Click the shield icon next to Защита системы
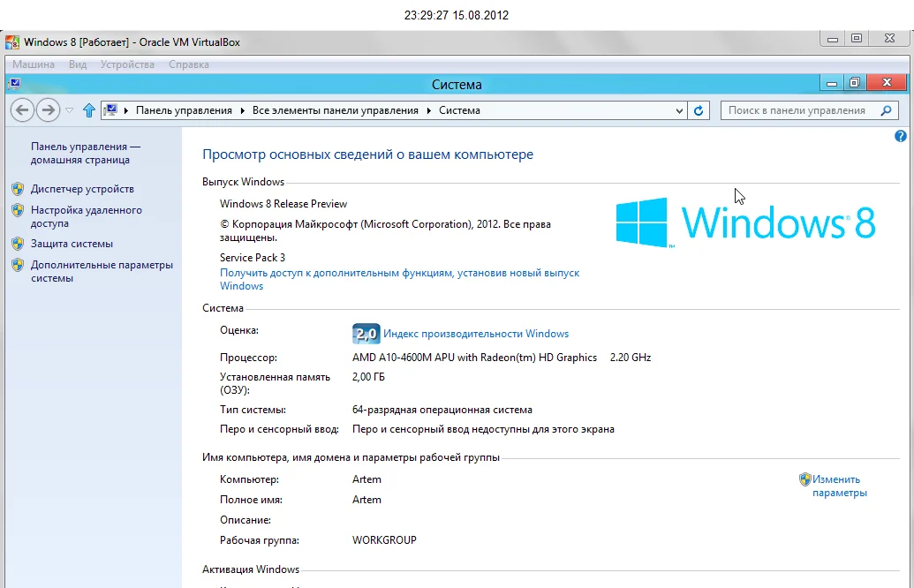 [x=18, y=244]
